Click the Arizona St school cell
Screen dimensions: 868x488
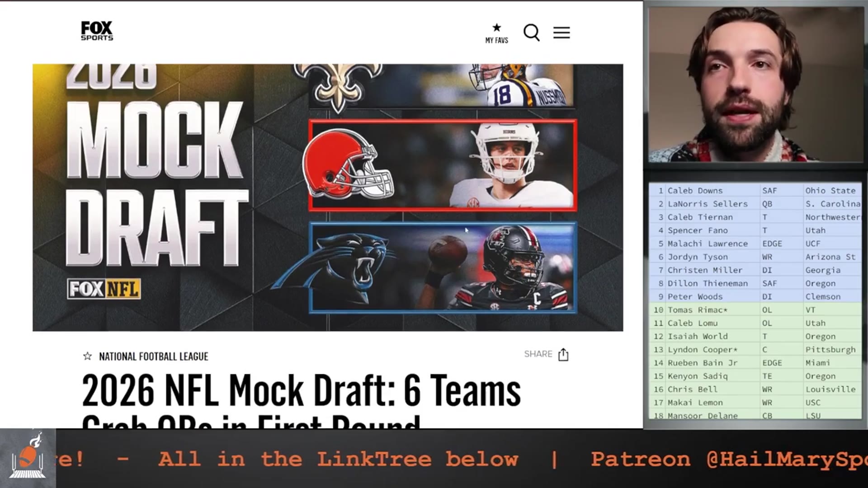coord(832,257)
